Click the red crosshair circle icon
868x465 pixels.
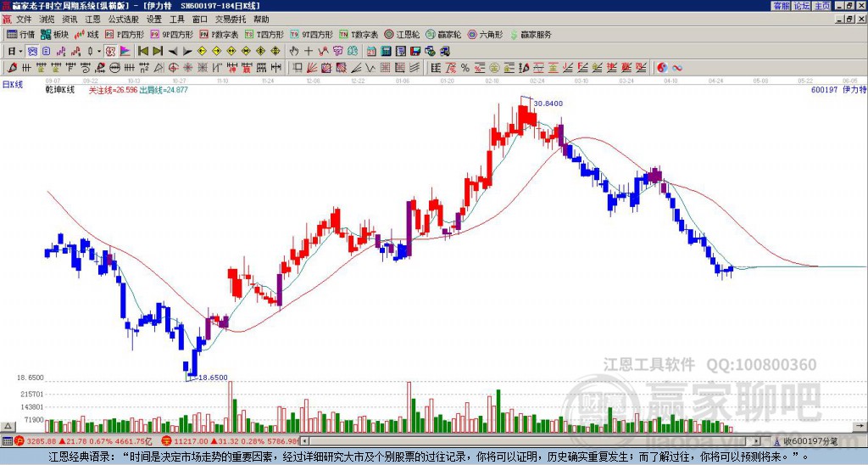[173, 68]
